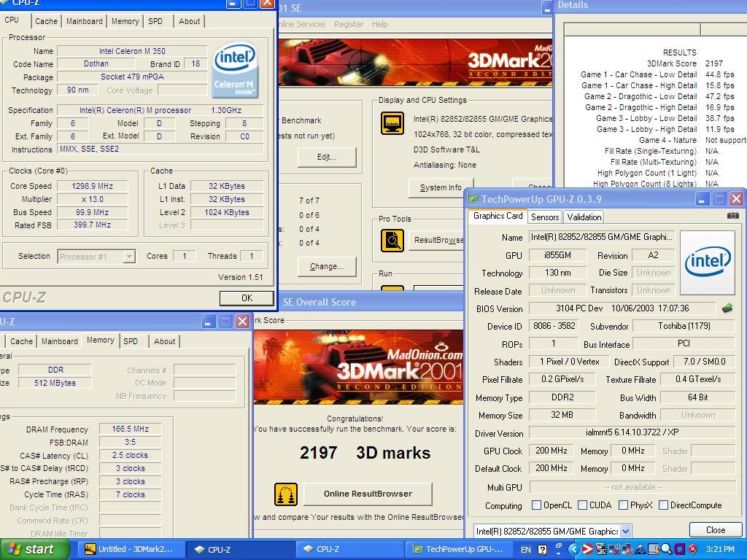Enable the DirectCompute checkbox in GPU-Z
Image resolution: width=747 pixels, height=560 pixels.
(x=663, y=505)
